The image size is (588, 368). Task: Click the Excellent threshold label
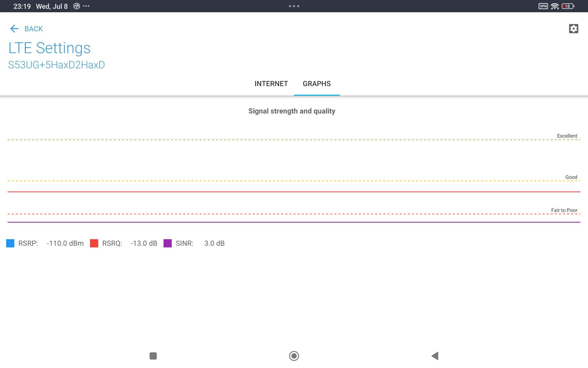coord(567,136)
